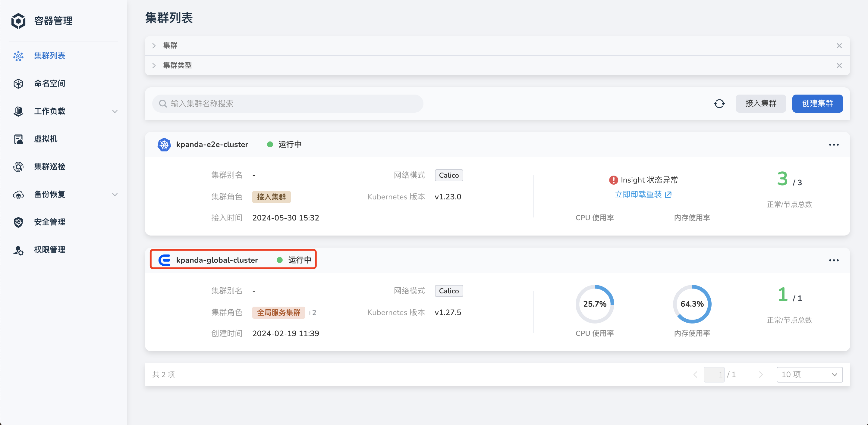Screen dimensions: 868x425
Task: Remove the 集群 filter with its X
Action: (839, 46)
